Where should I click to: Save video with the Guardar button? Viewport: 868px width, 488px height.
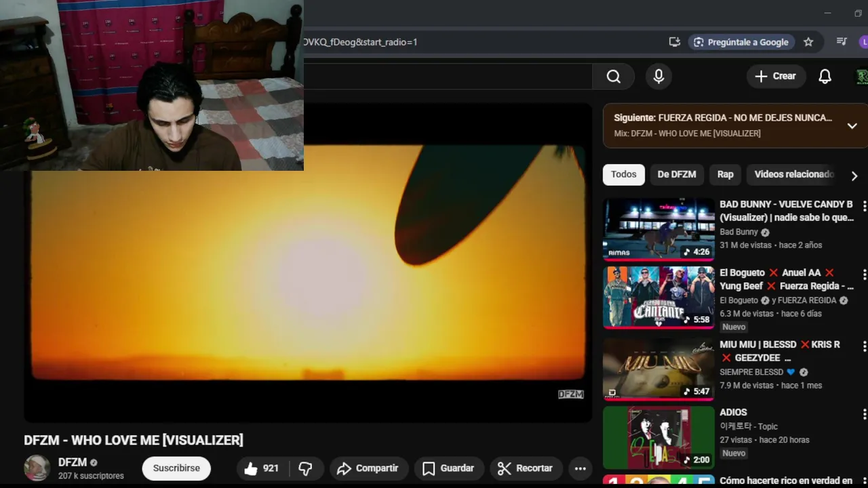(448, 468)
